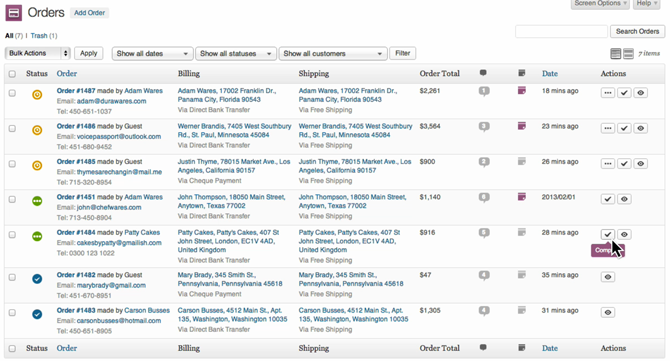The image size is (670, 361).
Task: Open comment bubble for order #1487
Action: (x=484, y=91)
